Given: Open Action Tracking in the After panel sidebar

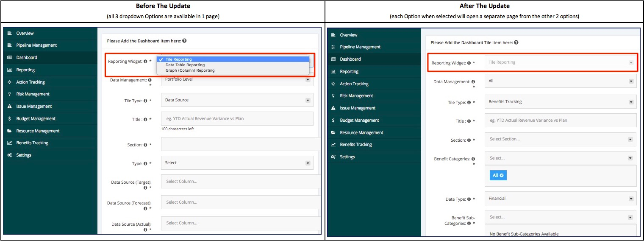Looking at the screenshot, I should 374,84.
